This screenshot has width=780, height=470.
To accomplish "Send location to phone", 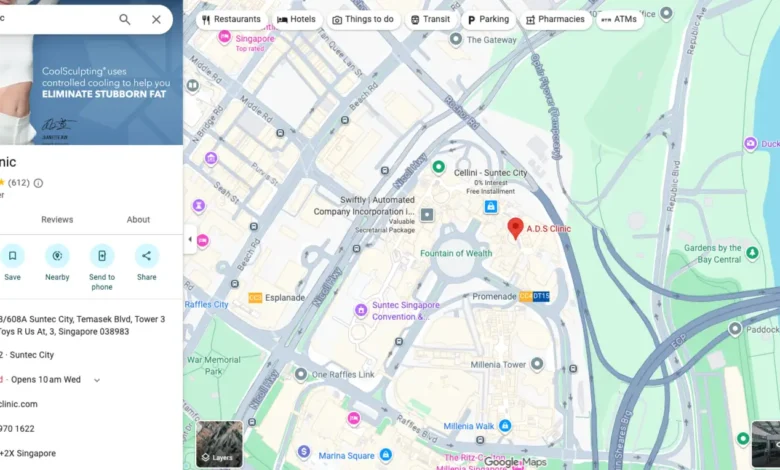I will click(x=102, y=256).
